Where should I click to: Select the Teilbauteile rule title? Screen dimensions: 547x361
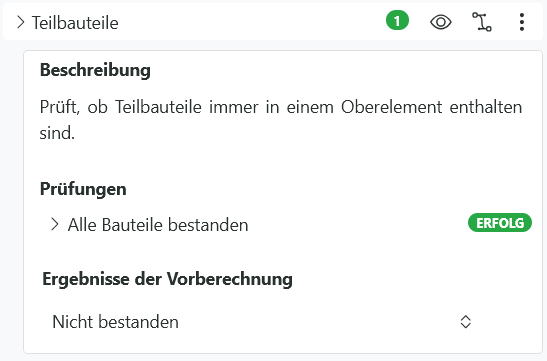(x=75, y=23)
